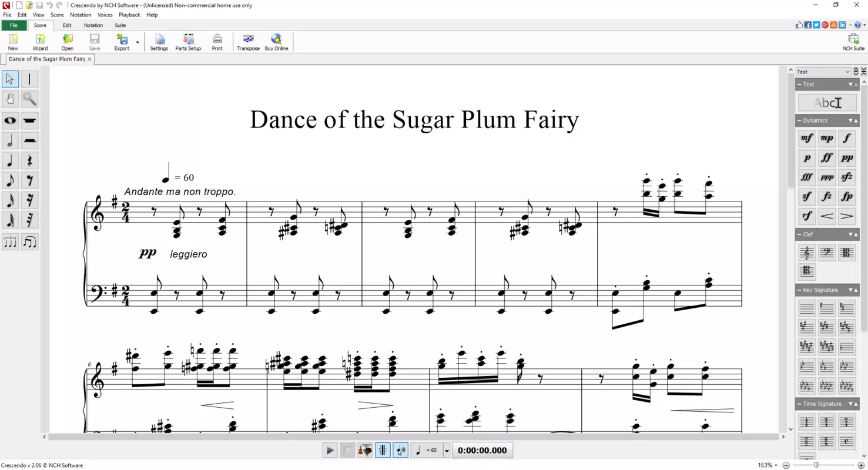868x470 pixels.
Task: Select the magnifier zoom tool
Action: click(x=29, y=99)
